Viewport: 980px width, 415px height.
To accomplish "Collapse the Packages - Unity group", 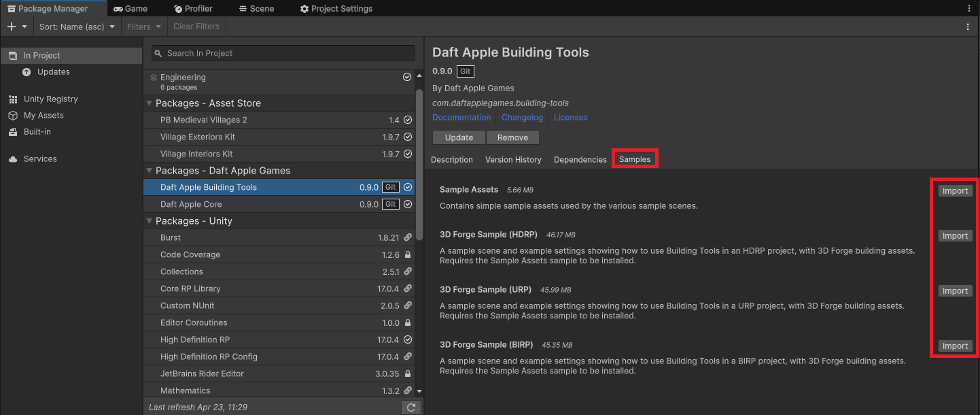I will 149,221.
